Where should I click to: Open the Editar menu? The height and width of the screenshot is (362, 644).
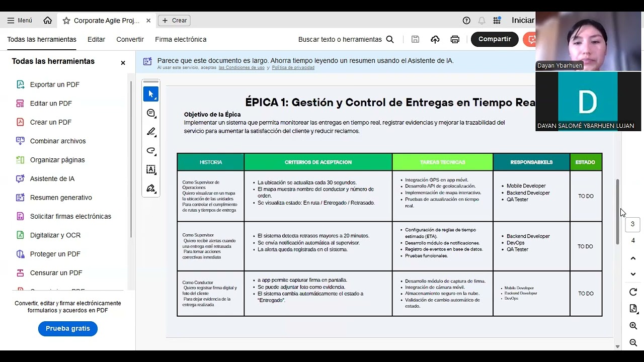coord(96,39)
